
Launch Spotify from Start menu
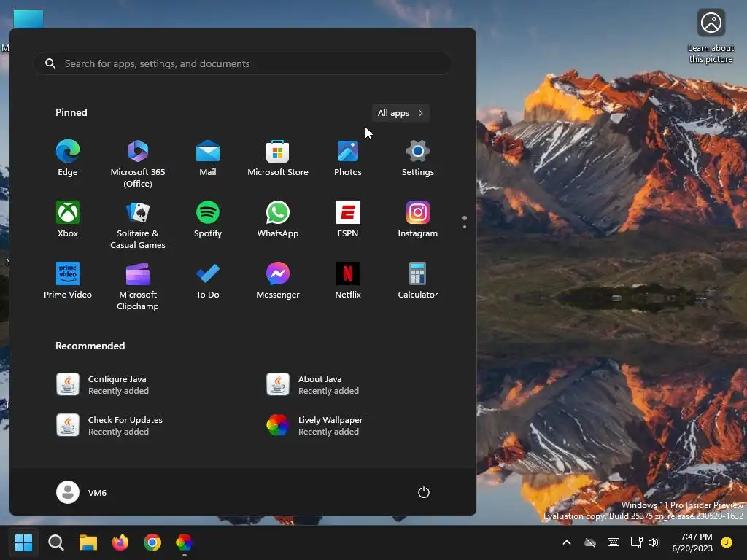(x=208, y=219)
